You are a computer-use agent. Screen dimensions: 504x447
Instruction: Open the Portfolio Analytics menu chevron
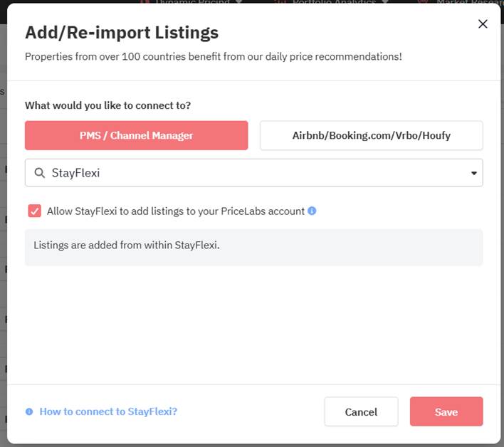tap(384, 1)
